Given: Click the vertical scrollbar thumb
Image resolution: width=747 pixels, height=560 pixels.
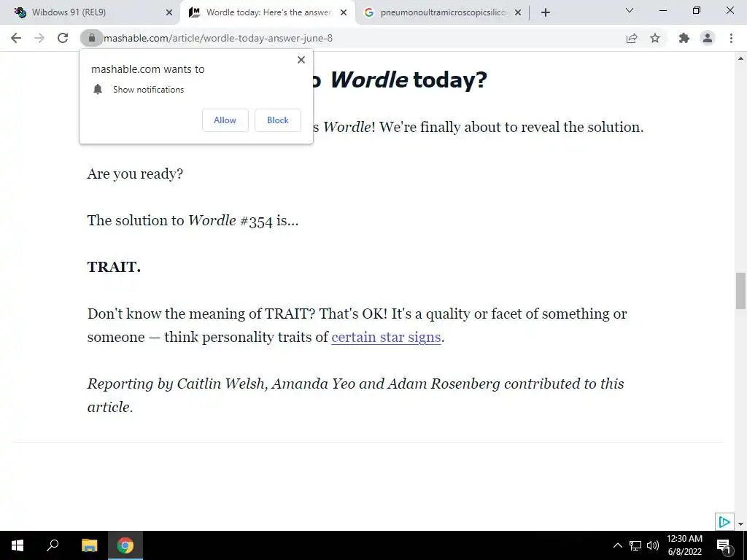Looking at the screenshot, I should point(740,291).
